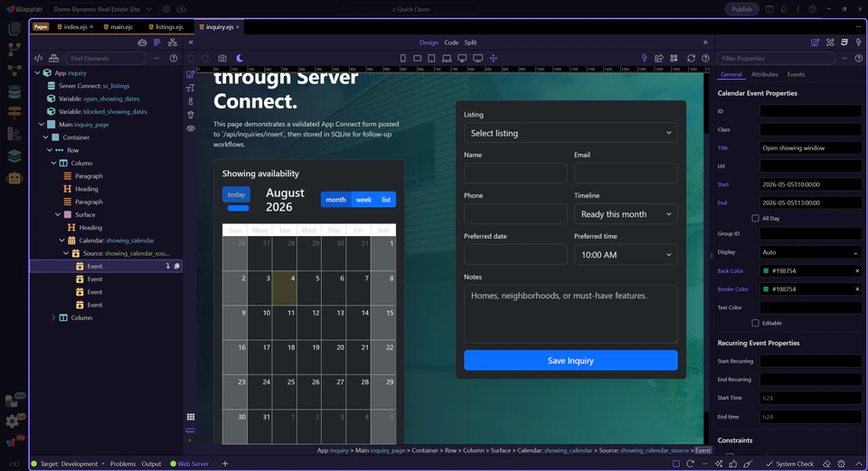The image size is (868, 471).
Task: Check the Editable checkbox
Action: coord(755,324)
